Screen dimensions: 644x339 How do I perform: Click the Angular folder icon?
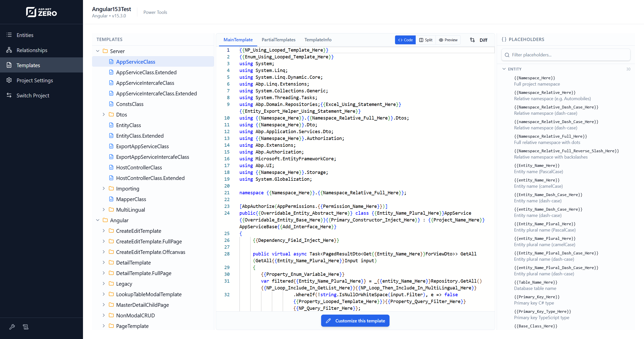coord(105,220)
